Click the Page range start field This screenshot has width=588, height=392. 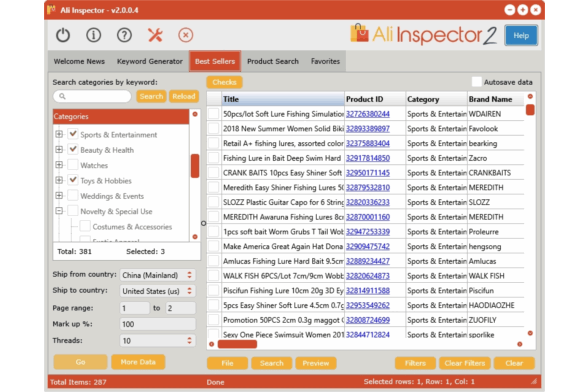[134, 308]
